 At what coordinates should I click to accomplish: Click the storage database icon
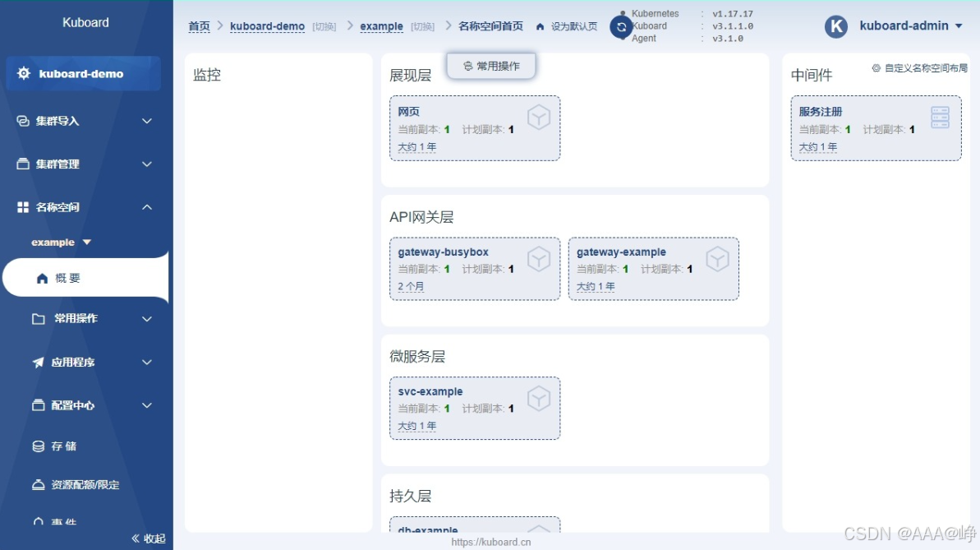(x=38, y=446)
